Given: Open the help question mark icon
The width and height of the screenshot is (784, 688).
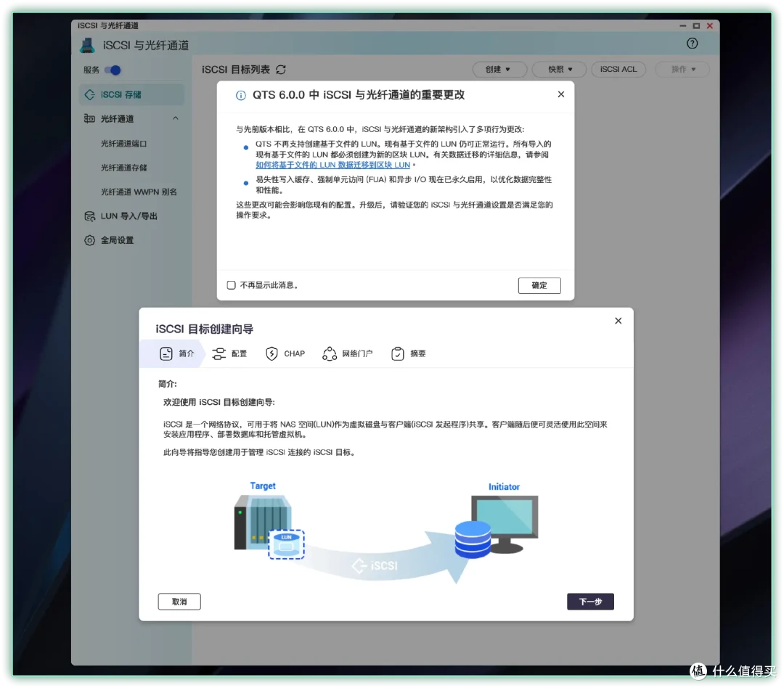Looking at the screenshot, I should pos(692,44).
